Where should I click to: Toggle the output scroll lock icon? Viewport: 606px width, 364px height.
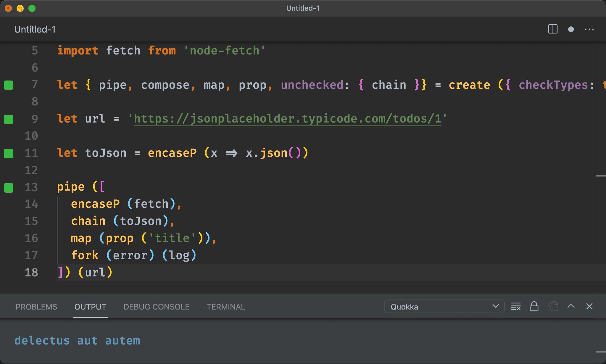[x=534, y=306]
